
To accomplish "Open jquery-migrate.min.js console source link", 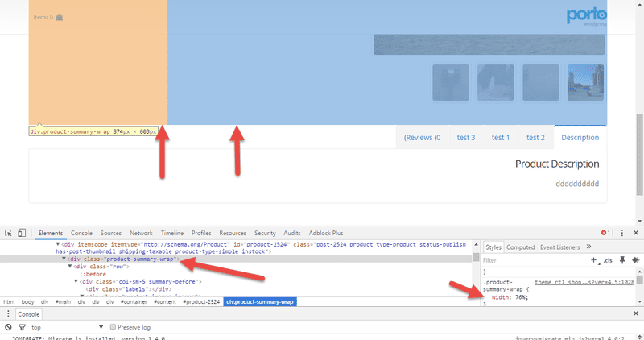I will [569, 338].
